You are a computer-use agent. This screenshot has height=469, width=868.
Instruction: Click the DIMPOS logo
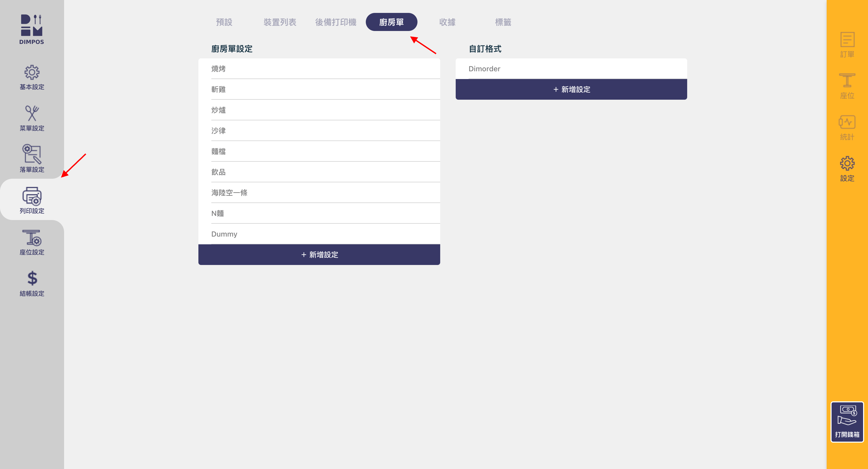32,29
